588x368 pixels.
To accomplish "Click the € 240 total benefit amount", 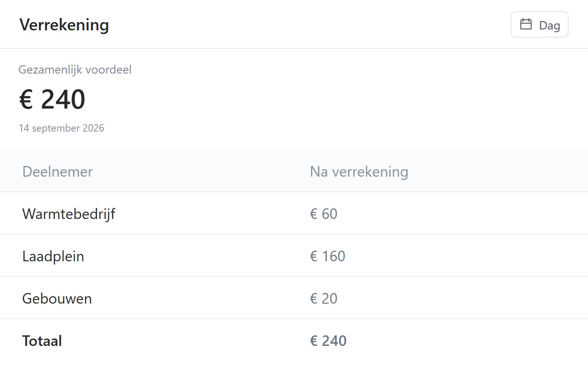I will coord(52,99).
